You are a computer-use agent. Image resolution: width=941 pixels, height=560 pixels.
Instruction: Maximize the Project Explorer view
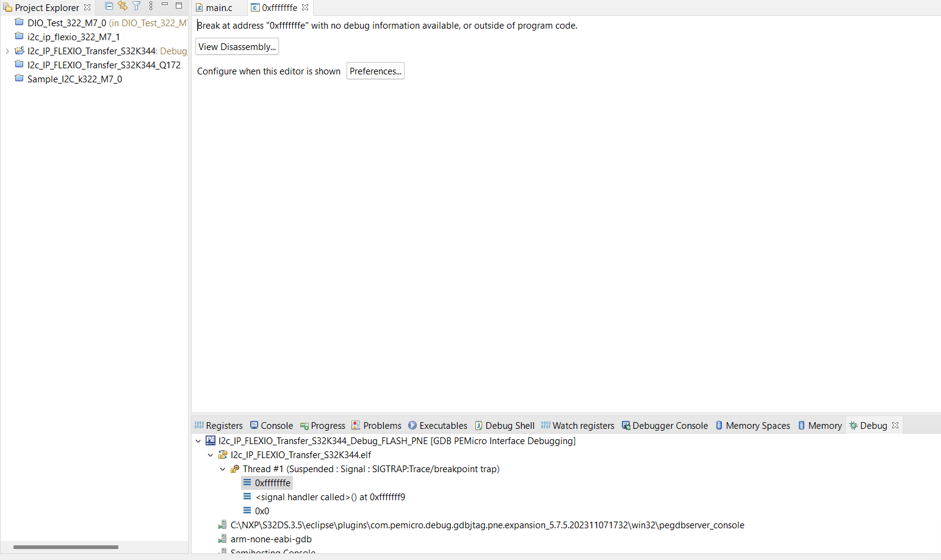pos(178,5)
